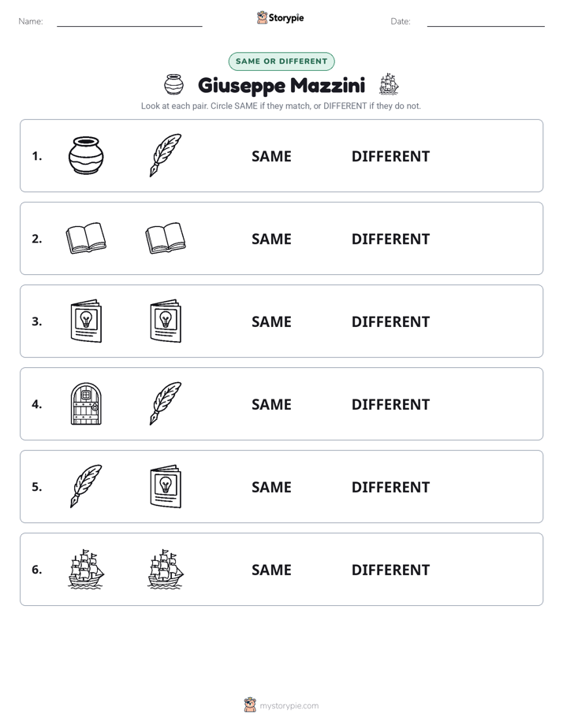Choose SAME for row 6

pos(271,570)
